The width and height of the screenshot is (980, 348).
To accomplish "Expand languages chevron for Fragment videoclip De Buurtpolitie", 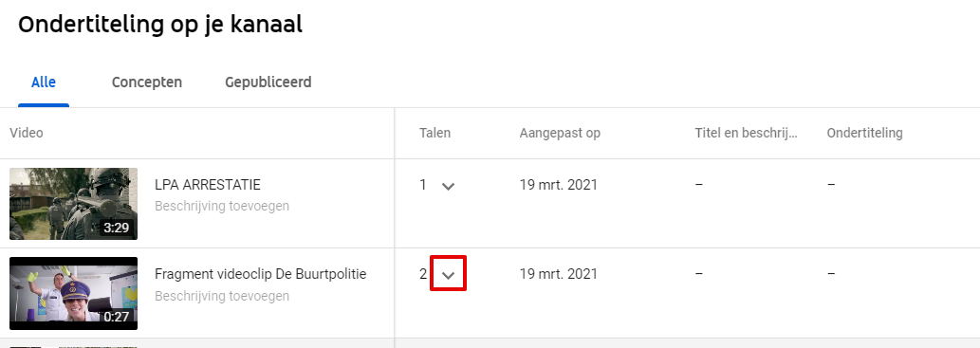I will point(448,275).
